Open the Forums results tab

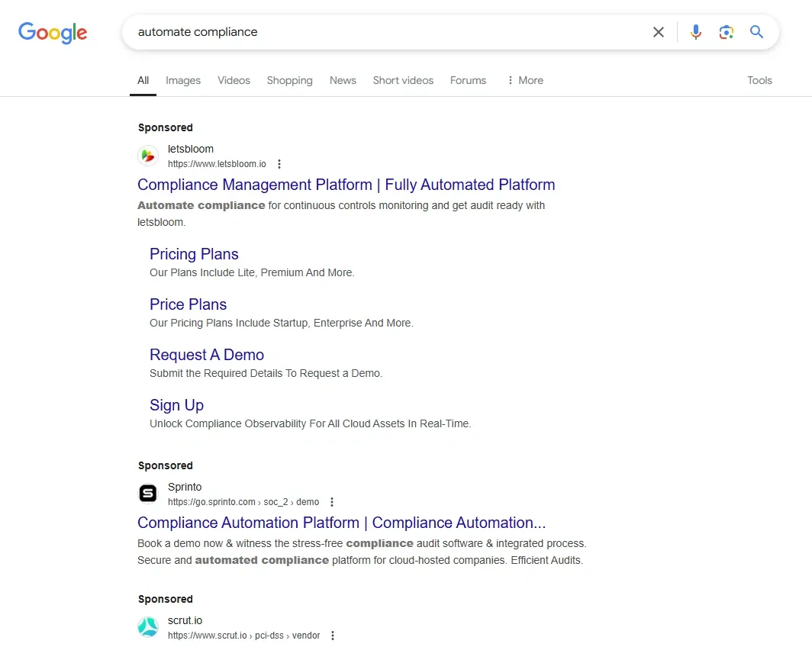tap(468, 80)
